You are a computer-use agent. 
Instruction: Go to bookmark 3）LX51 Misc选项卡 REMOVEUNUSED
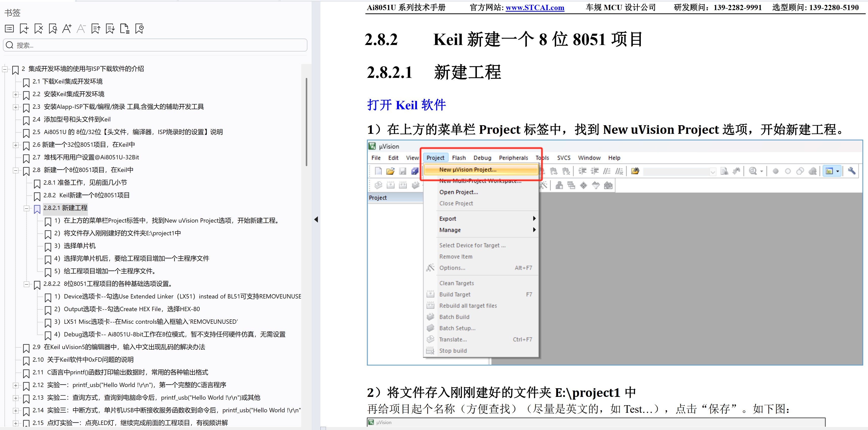(146, 322)
